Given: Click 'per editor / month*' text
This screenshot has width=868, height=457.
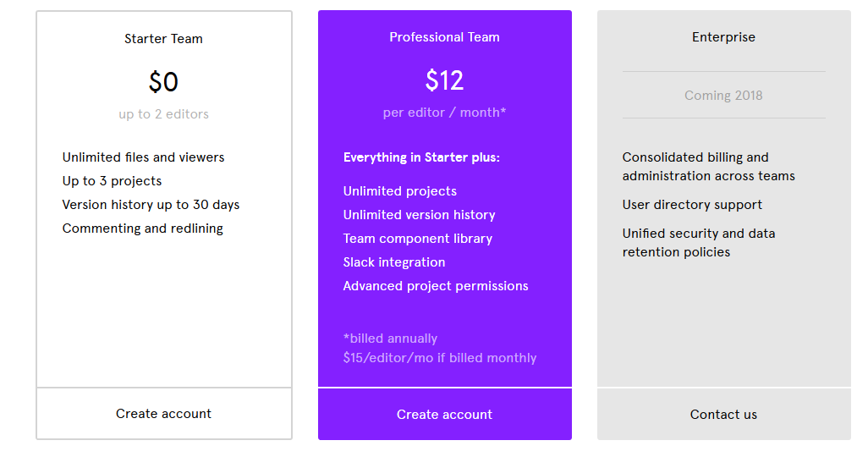Looking at the screenshot, I should coord(444,113).
